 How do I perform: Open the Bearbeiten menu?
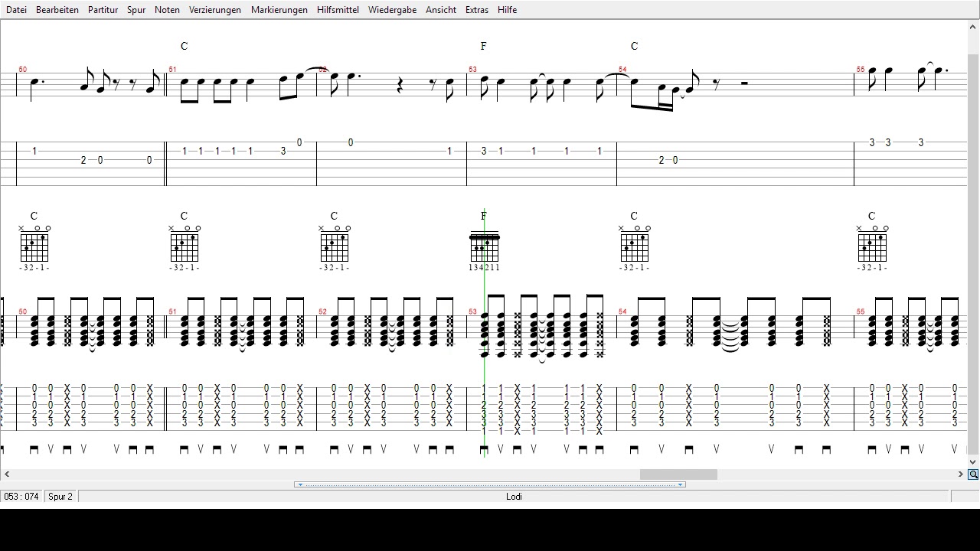point(57,10)
